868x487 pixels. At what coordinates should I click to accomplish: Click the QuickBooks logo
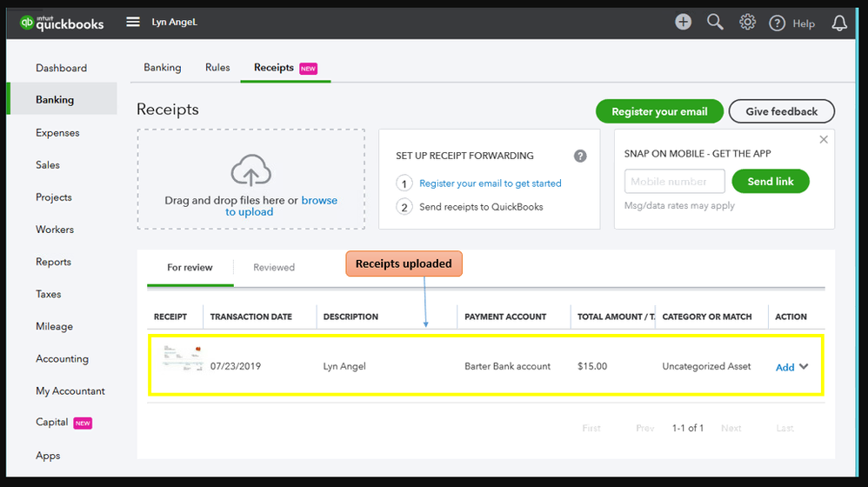point(62,23)
